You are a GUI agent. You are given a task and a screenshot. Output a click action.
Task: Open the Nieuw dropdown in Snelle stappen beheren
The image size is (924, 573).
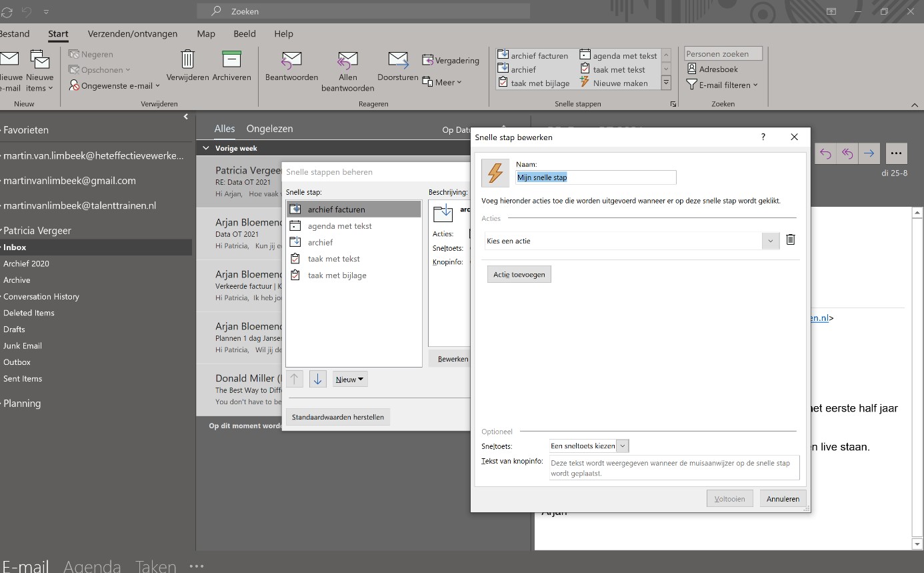pyautogui.click(x=350, y=379)
